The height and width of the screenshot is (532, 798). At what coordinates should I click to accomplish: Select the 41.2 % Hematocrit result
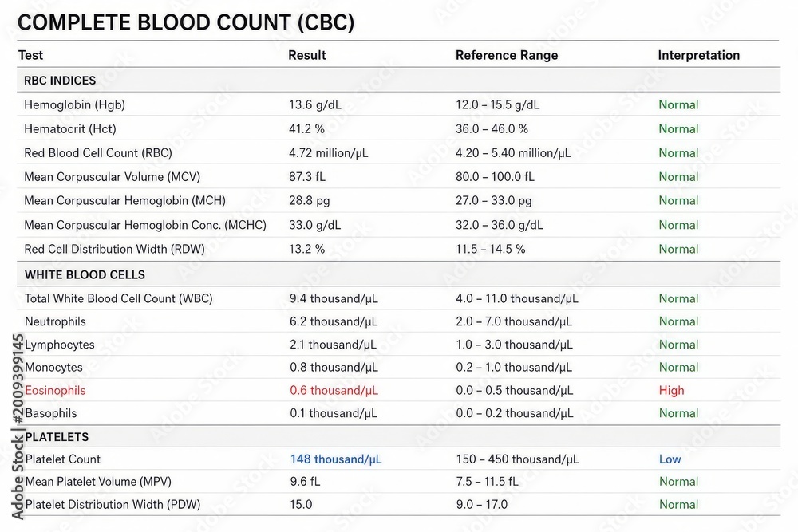point(307,128)
